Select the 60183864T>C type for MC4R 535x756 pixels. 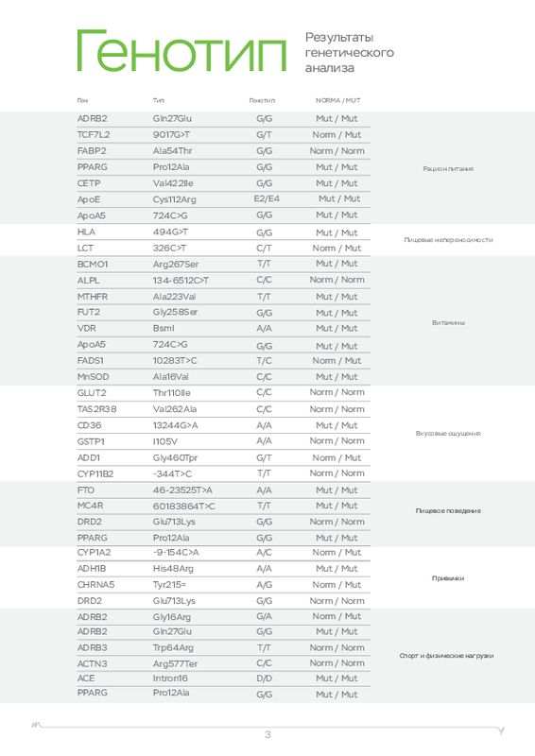[183, 506]
